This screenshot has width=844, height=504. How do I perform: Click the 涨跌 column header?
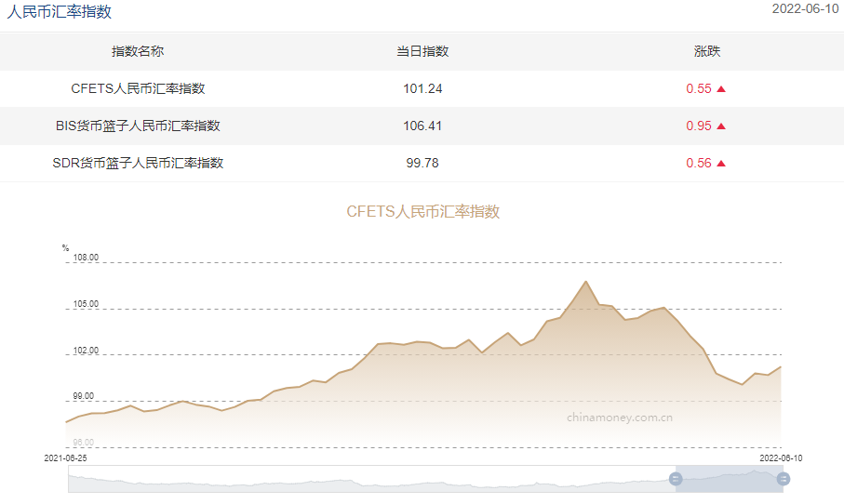click(707, 51)
